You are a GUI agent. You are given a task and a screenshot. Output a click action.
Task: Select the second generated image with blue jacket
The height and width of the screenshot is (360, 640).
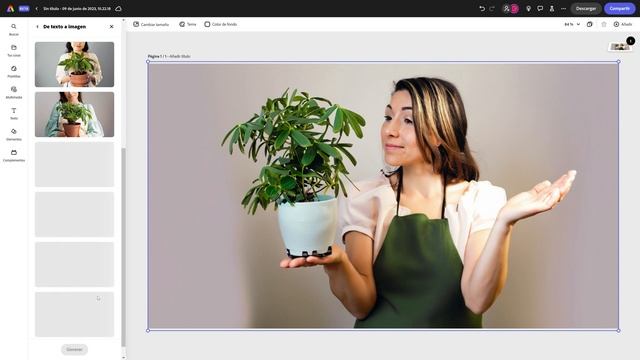[x=74, y=114]
